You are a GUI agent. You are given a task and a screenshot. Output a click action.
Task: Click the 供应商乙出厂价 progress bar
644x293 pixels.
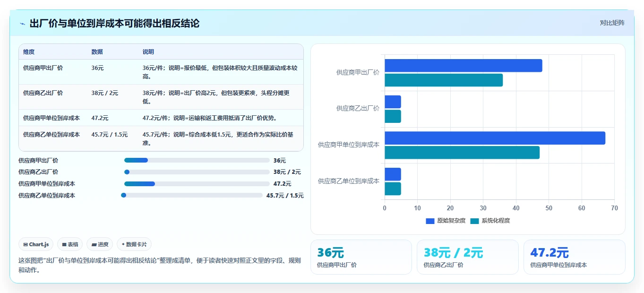click(x=197, y=172)
